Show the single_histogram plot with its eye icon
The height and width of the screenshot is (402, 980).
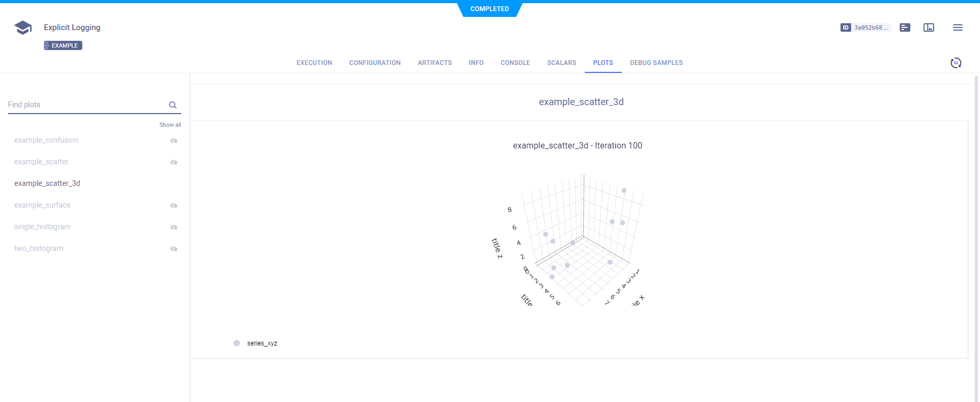(174, 227)
